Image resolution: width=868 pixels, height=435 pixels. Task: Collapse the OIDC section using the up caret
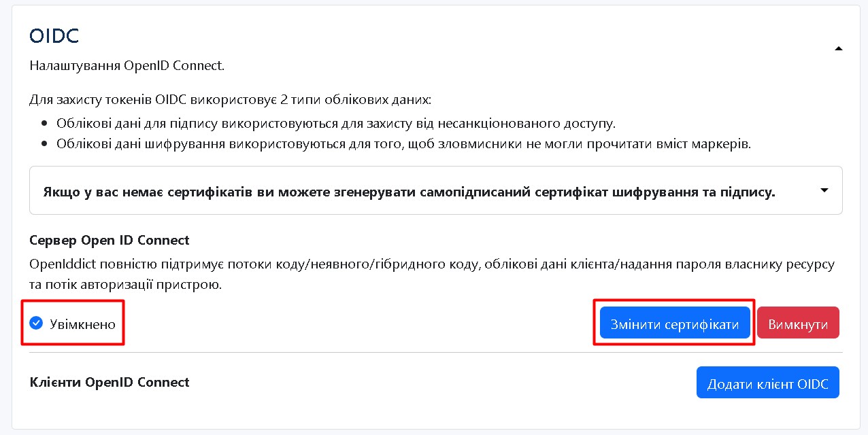pyautogui.click(x=838, y=48)
